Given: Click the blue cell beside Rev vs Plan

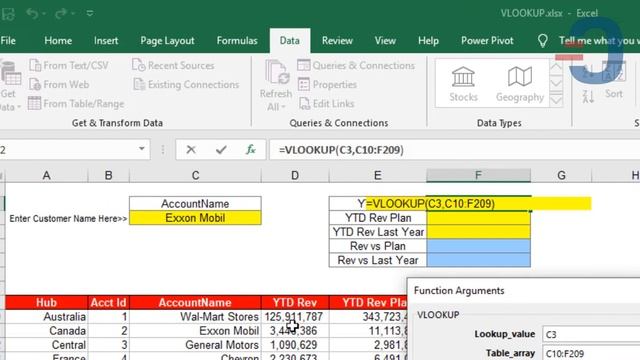Looking at the screenshot, I should (x=478, y=246).
